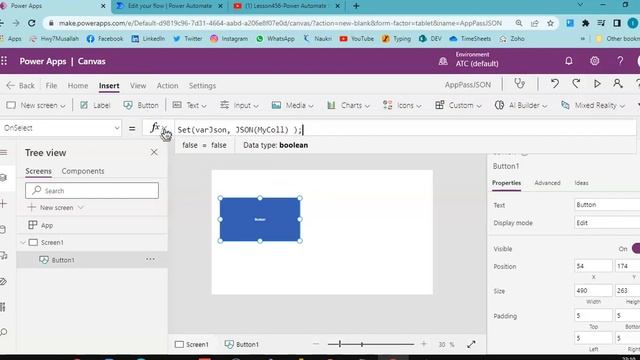
Task: Open the View tab
Action: pyautogui.click(x=138, y=86)
